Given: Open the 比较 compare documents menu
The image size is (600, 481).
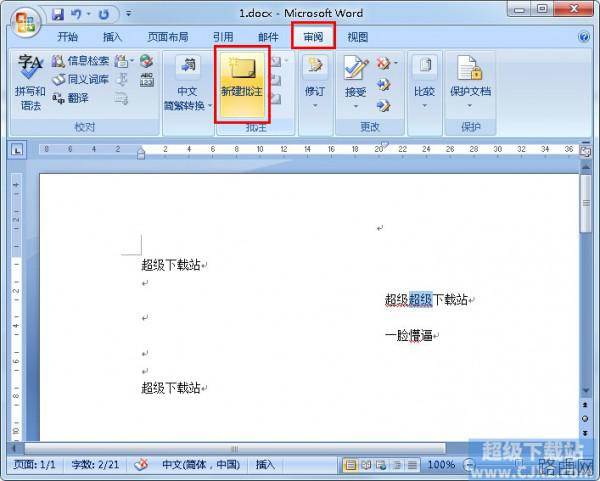Looking at the screenshot, I should click(424, 81).
